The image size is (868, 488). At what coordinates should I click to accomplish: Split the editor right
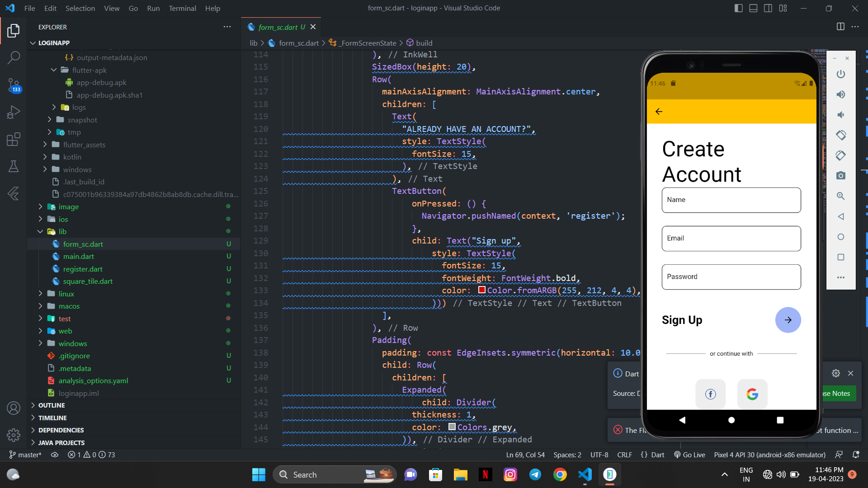[840, 27]
